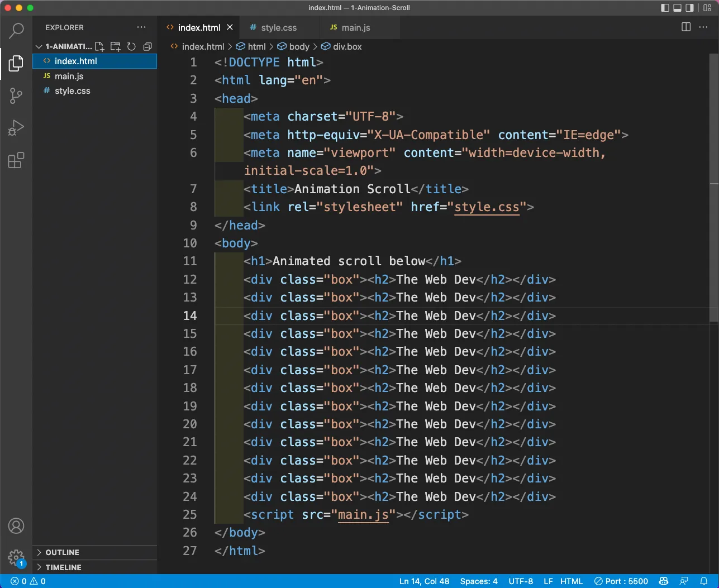The image size is (719, 588).
Task: Open the Source Control view
Action: (x=16, y=95)
